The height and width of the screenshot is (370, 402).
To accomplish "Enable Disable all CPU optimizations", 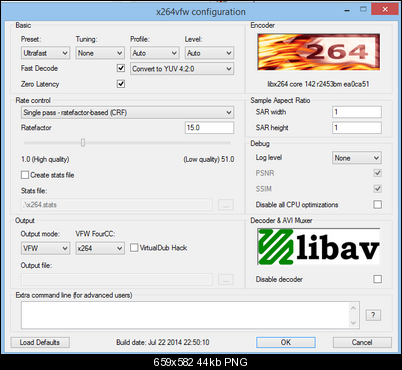I will click(x=377, y=204).
